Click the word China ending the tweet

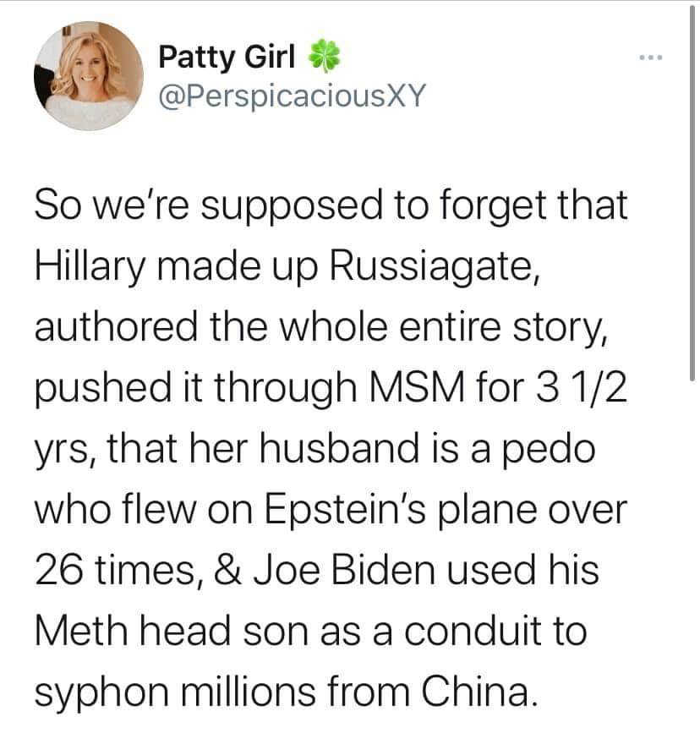tap(479, 692)
